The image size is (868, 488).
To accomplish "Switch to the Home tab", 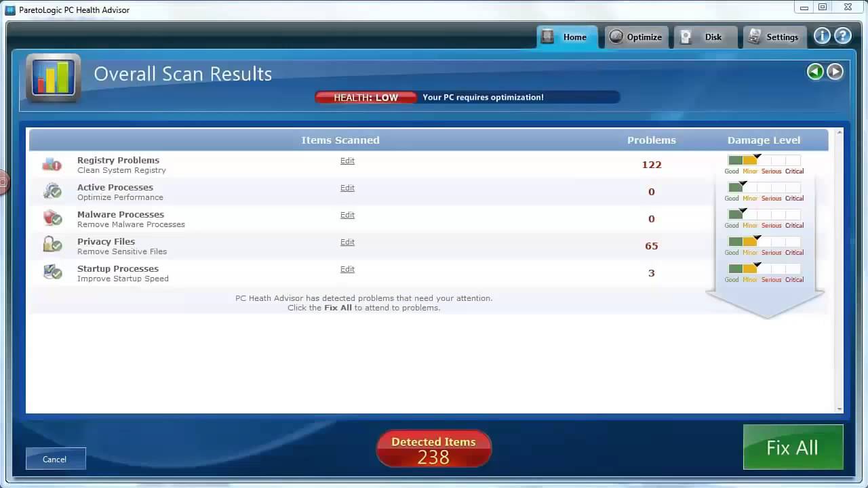I will point(567,37).
